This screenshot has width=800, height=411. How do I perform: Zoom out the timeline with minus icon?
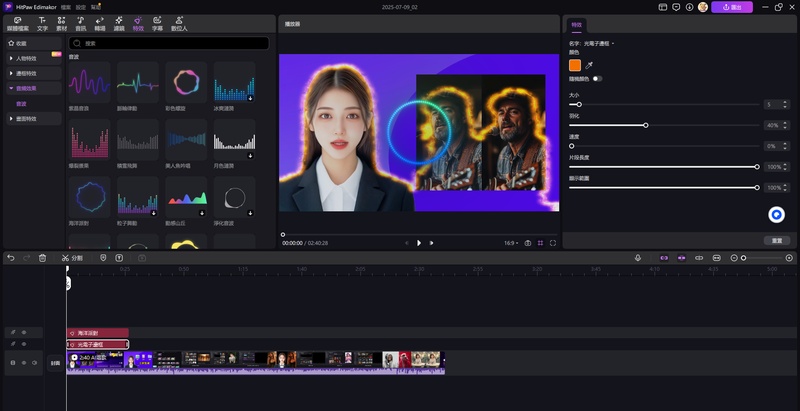734,258
